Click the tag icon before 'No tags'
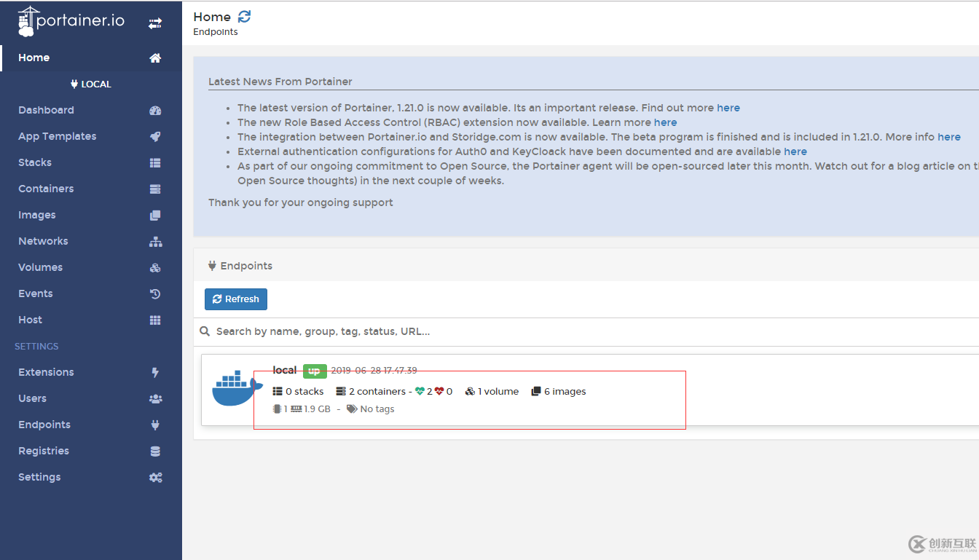Image resolution: width=979 pixels, height=560 pixels. 352,409
